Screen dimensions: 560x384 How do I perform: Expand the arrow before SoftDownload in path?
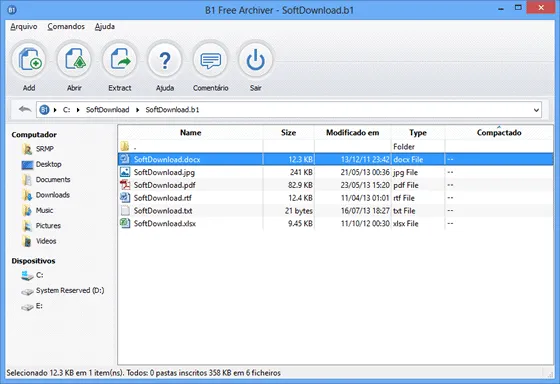[78, 110]
